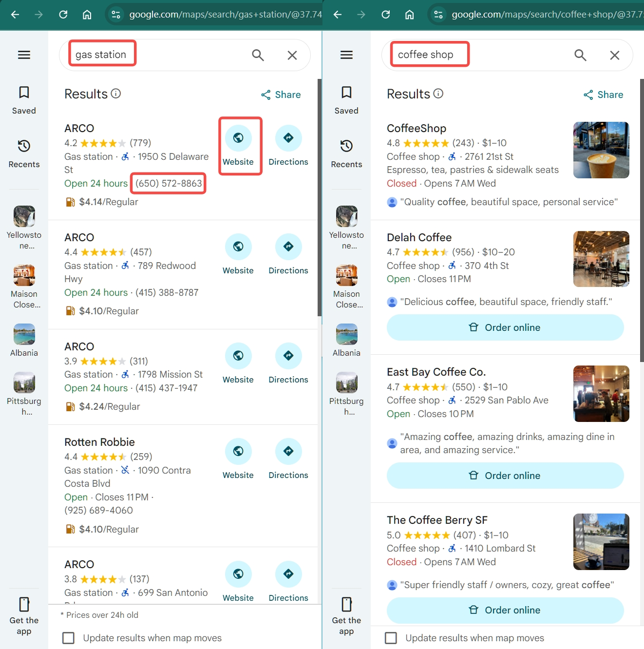The image size is (644, 649).
Task: Open East Bay Coffee Co. photo thumbnail
Action: coord(601,394)
